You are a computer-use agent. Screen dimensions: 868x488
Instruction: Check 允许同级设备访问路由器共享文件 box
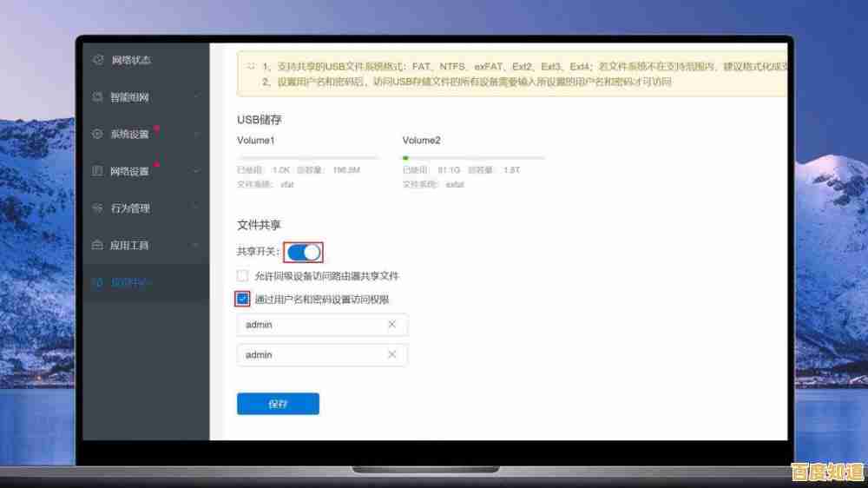click(242, 275)
